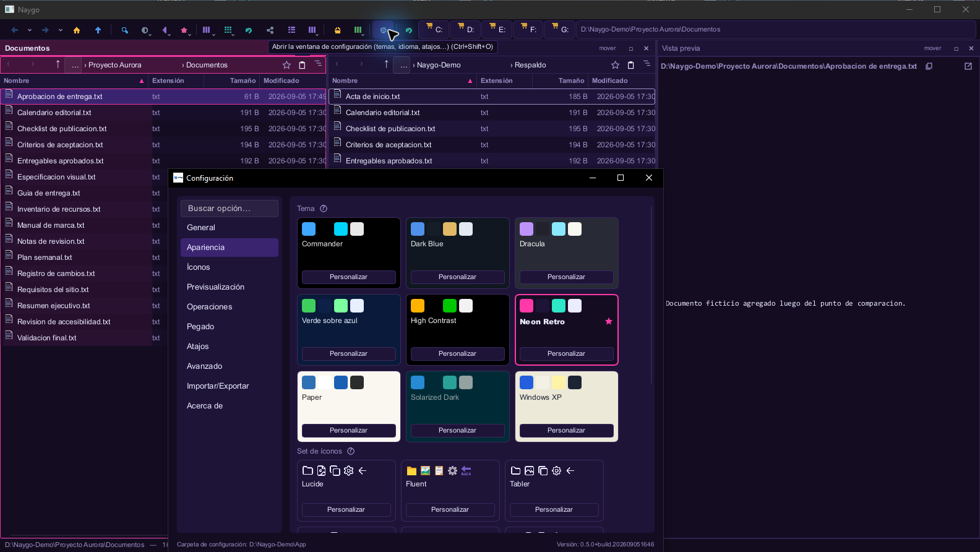Open search with the magnifier toolbar icon
Viewport: 980px width, 552px height.
click(x=125, y=30)
